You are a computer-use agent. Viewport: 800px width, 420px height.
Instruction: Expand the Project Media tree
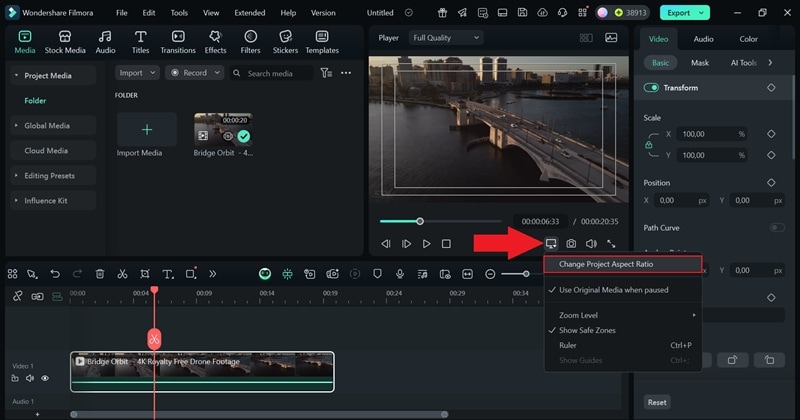(x=16, y=76)
